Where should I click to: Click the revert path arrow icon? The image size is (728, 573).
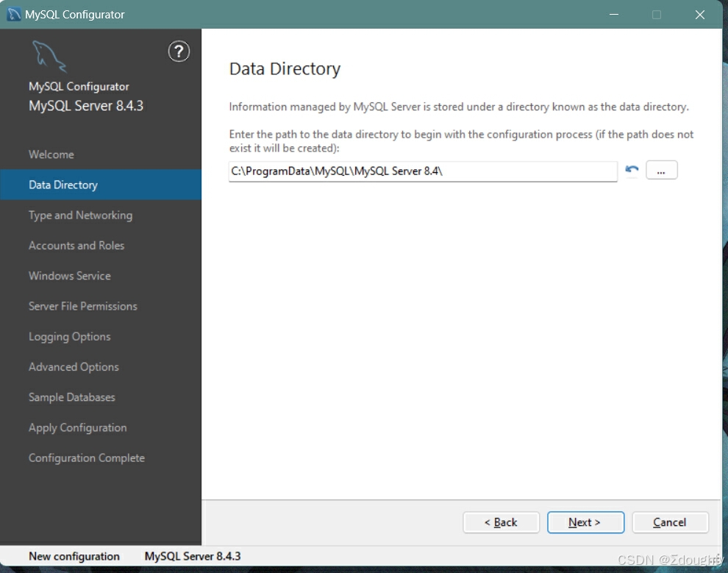632,170
